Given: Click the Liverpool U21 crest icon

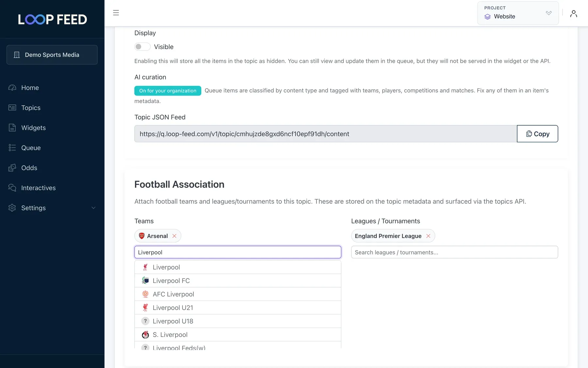Looking at the screenshot, I should [145, 307].
